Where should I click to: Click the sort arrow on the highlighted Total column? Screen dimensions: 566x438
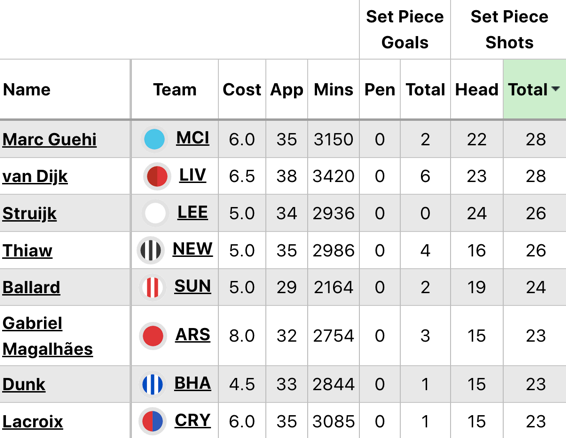(x=556, y=89)
